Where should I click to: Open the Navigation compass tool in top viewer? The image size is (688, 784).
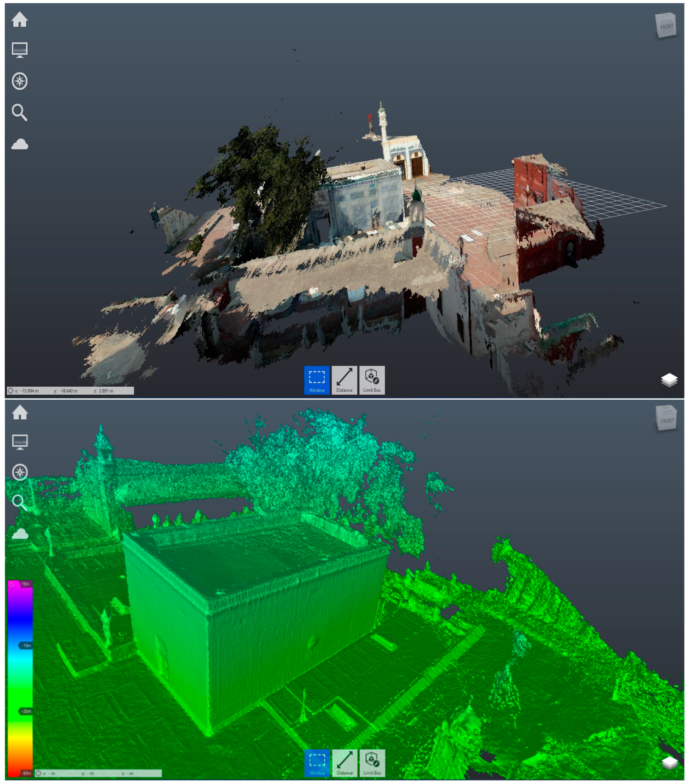point(20,81)
